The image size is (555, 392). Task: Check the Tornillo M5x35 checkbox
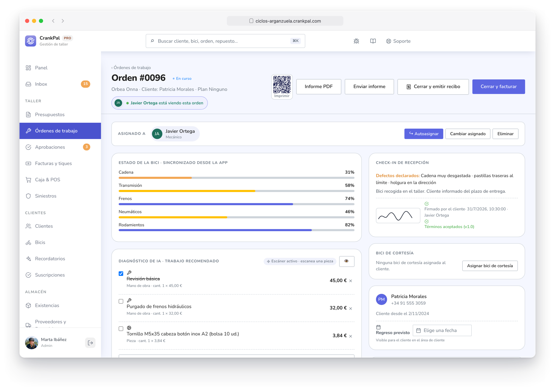(x=121, y=329)
